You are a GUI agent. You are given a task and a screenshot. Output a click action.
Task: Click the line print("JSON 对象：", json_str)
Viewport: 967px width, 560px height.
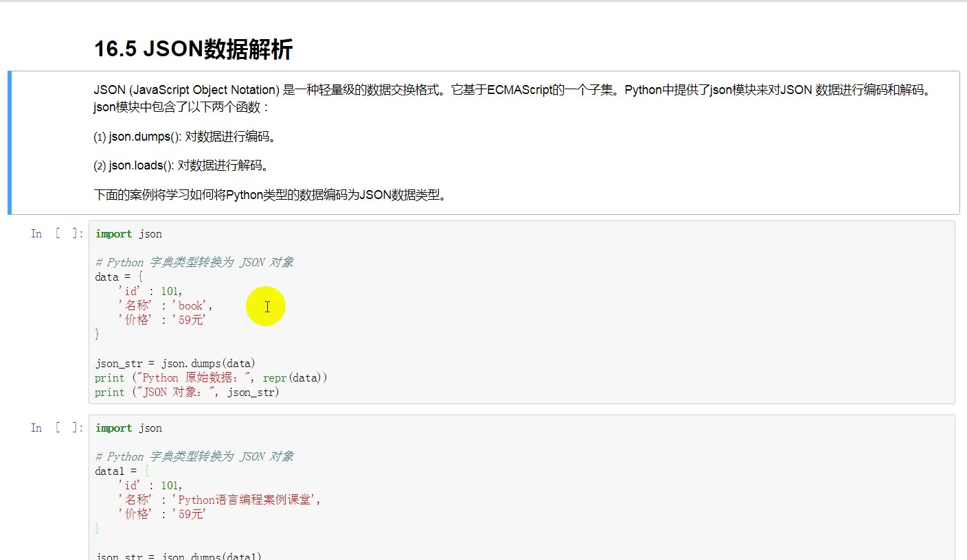(187, 393)
